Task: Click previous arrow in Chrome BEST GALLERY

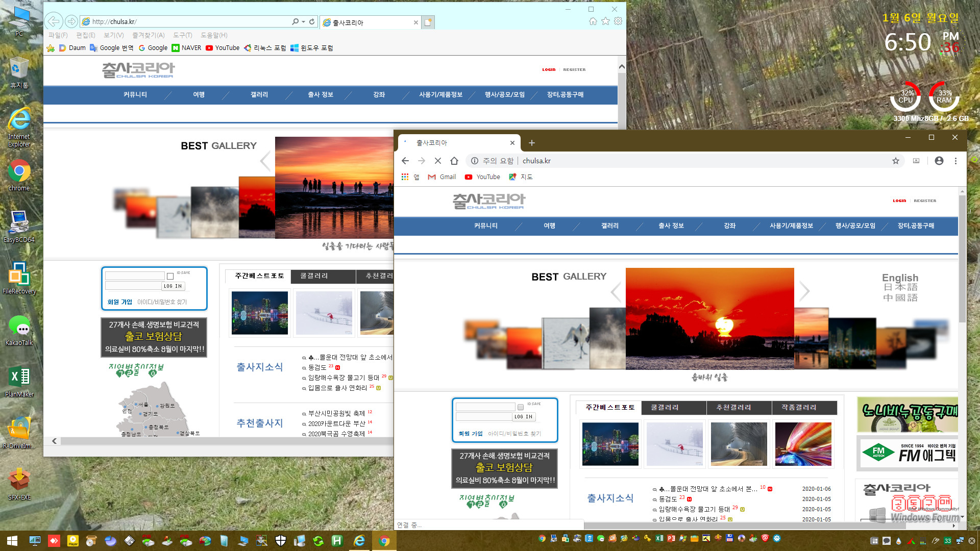Action: point(616,292)
